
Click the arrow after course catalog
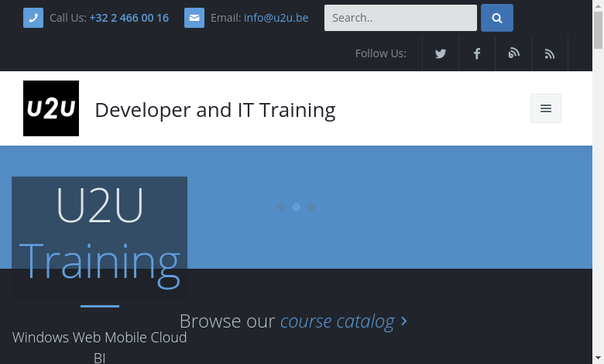tap(405, 321)
